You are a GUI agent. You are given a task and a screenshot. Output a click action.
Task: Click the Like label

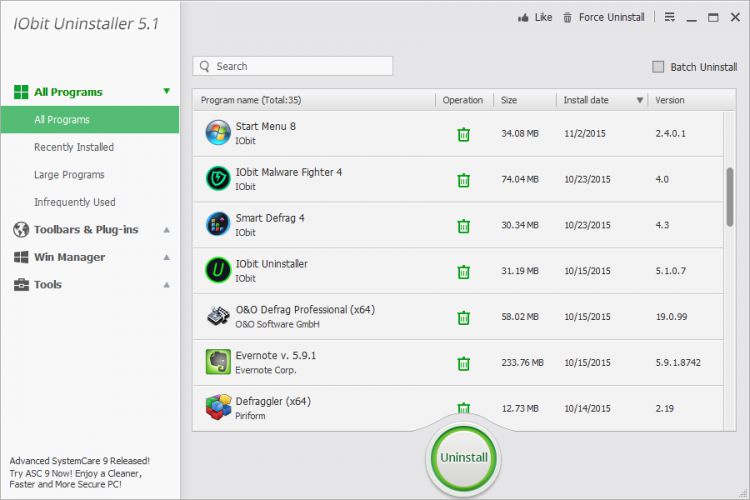tap(543, 18)
